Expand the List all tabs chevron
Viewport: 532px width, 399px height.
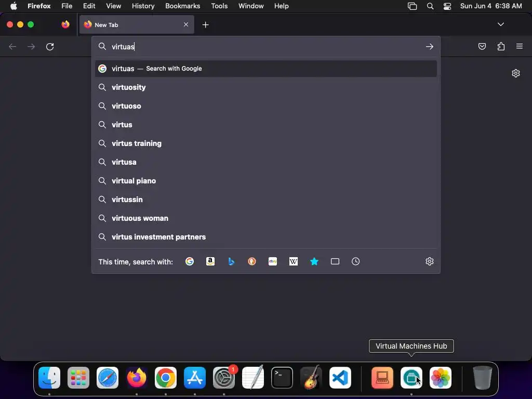point(500,24)
